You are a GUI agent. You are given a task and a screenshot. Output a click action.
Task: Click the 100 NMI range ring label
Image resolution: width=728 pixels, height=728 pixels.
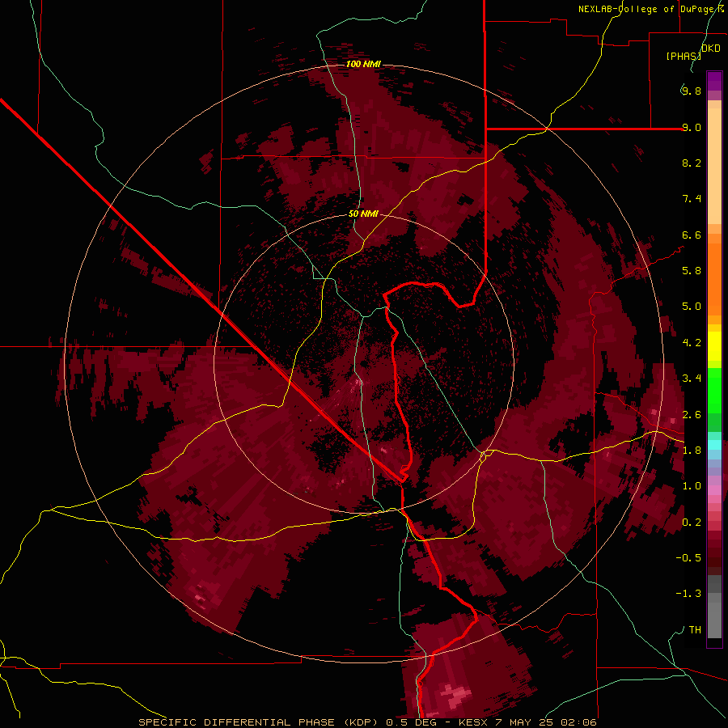363,64
